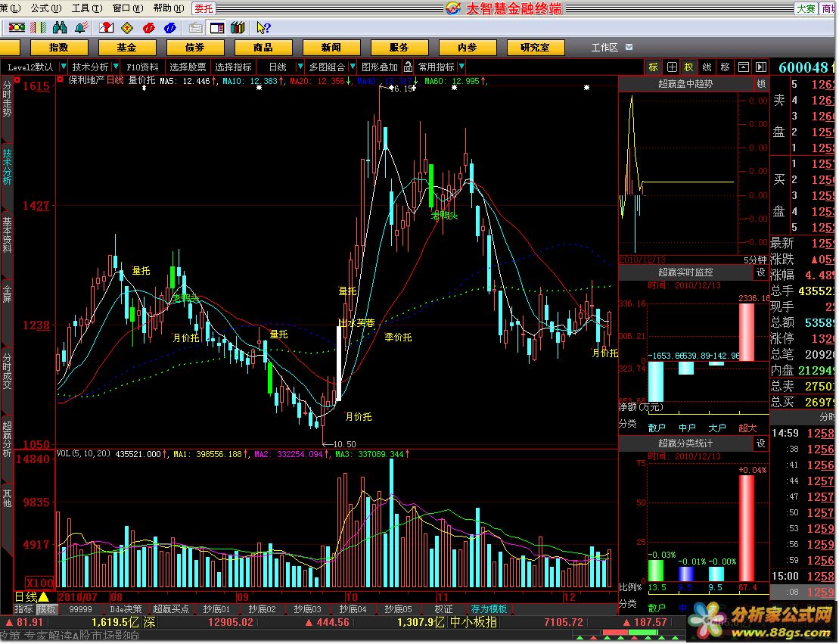Open the 工具 menu

pos(87,8)
